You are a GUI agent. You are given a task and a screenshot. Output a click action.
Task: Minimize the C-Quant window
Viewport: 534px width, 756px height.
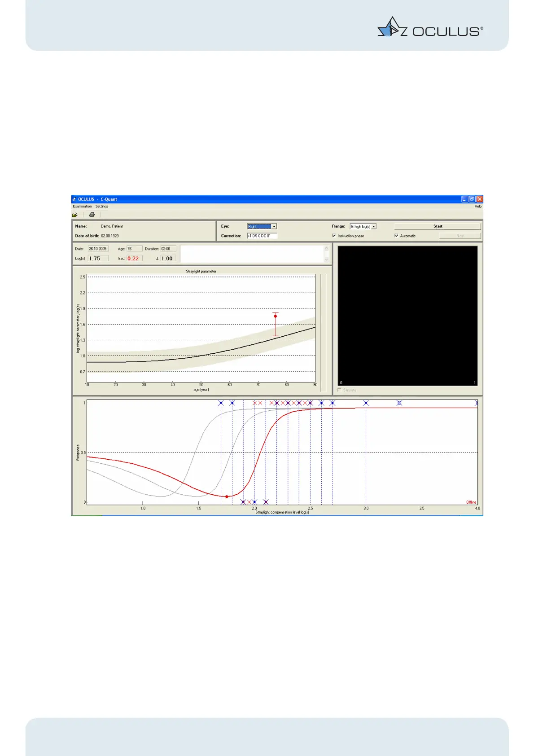pyautogui.click(x=465, y=199)
